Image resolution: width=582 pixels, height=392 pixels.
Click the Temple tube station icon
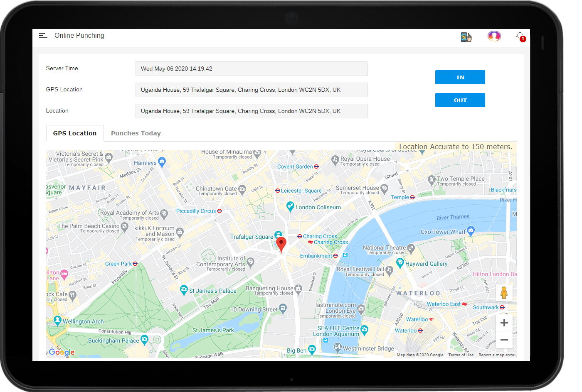412,197
